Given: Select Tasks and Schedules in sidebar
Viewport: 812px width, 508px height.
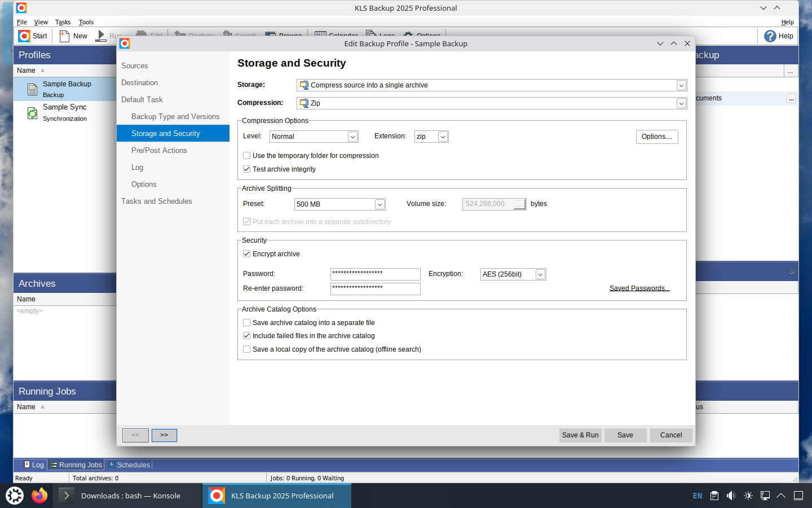Looking at the screenshot, I should [x=173, y=202].
